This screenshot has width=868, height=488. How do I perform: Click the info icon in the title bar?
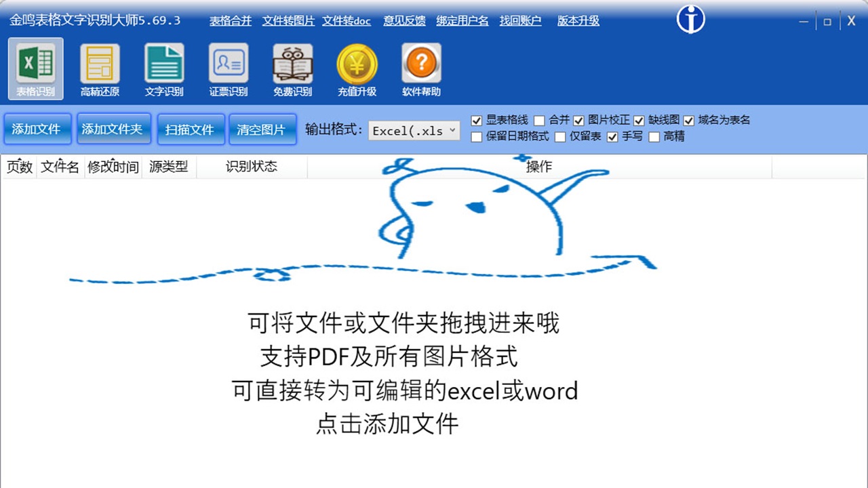point(690,20)
